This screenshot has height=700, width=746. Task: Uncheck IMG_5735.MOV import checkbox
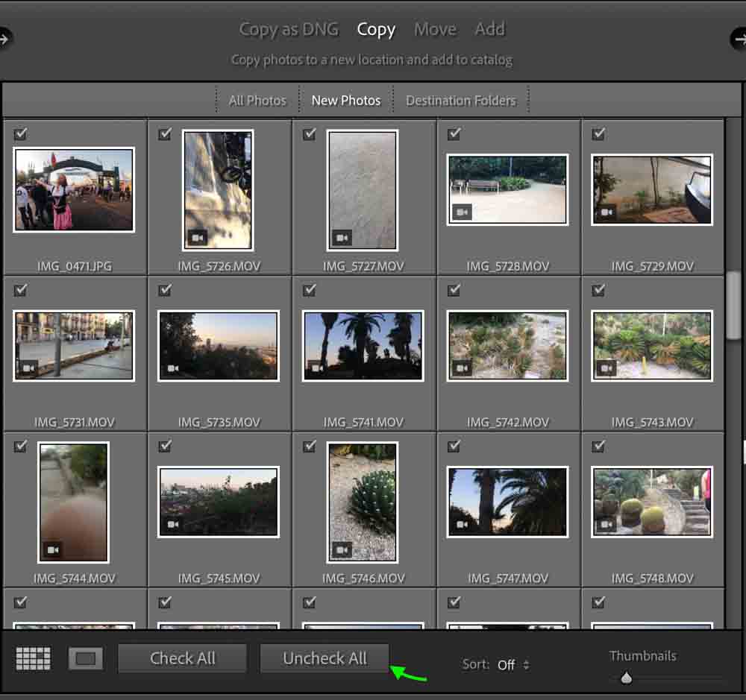tap(165, 289)
